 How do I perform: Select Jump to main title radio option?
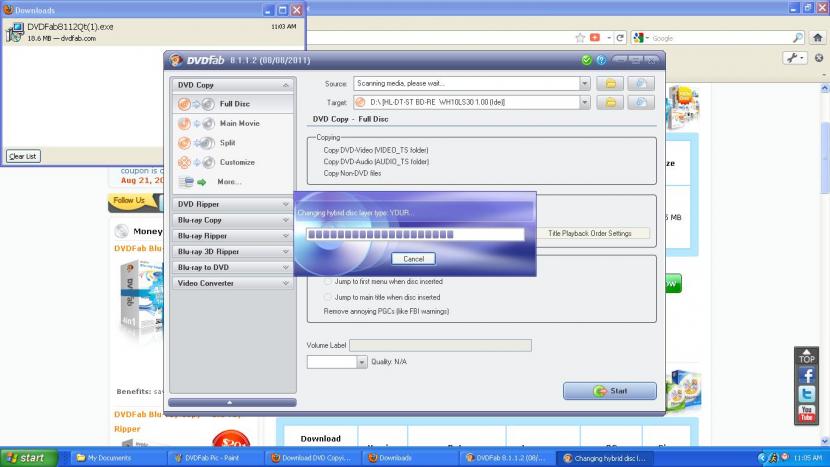(x=328, y=297)
